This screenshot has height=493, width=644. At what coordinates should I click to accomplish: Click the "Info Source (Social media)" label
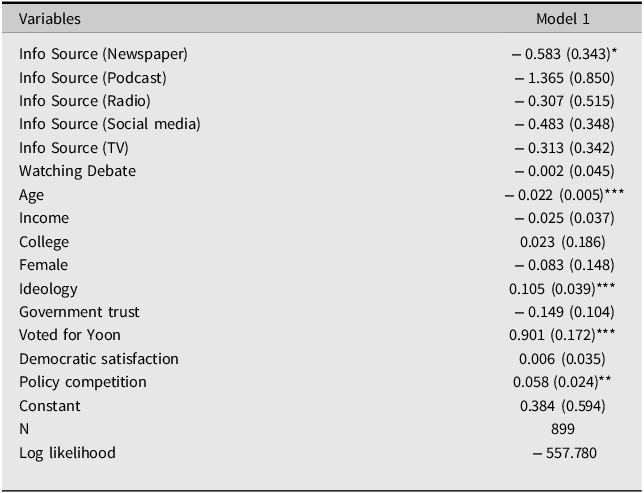click(110, 124)
